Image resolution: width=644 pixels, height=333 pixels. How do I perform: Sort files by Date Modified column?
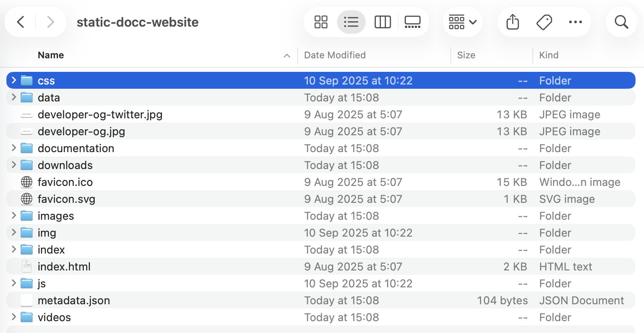pos(334,55)
